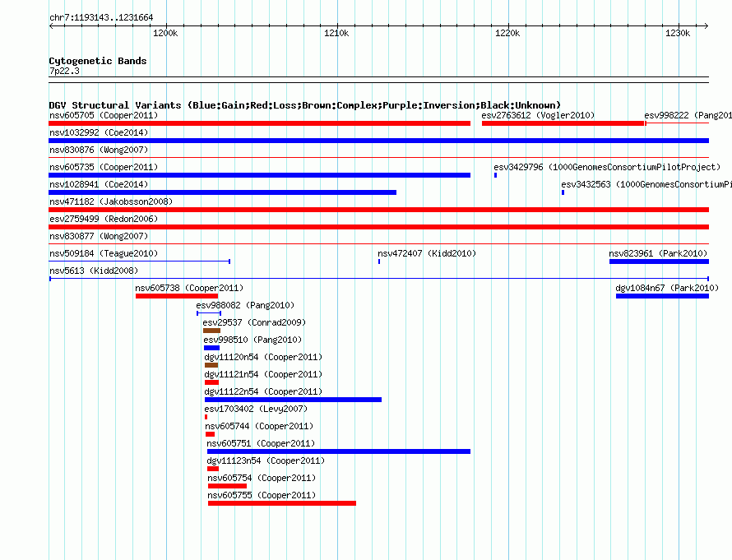
Task: Select the esv29537 brown complex bar
Action: [211, 331]
